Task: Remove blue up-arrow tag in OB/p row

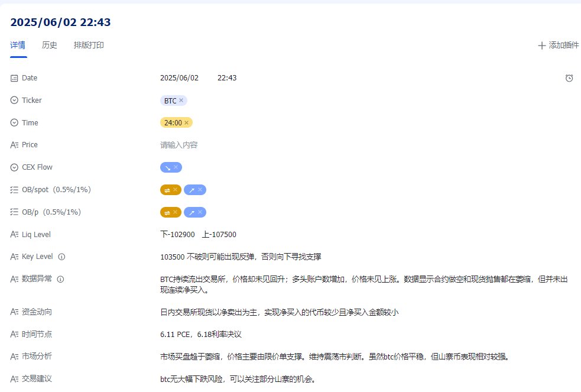Action: (x=200, y=212)
